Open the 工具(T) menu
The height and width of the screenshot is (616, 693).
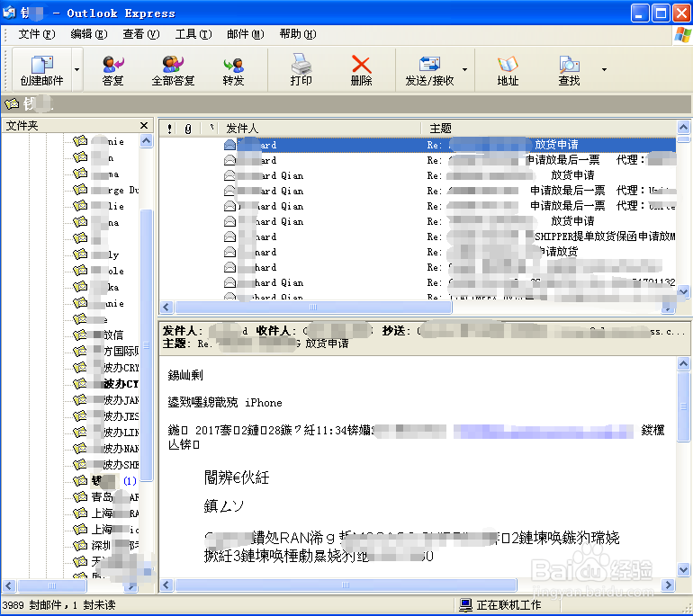tap(193, 34)
